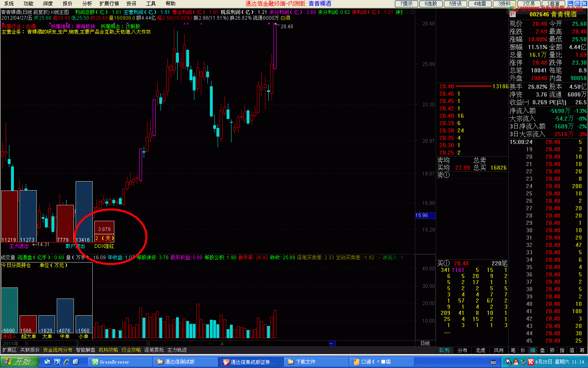Click the 散户进出 indicator label
This screenshot has width=588, height=368.
coord(76,246)
